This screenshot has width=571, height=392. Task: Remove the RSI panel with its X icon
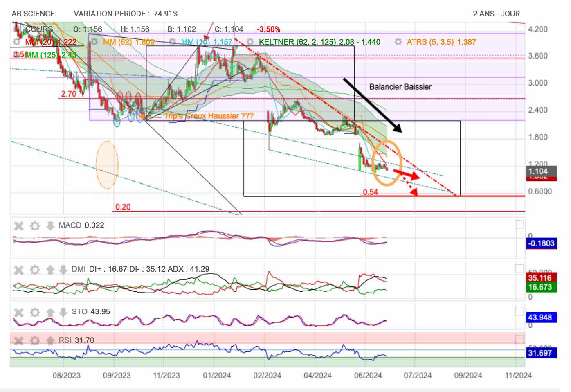click(19, 340)
